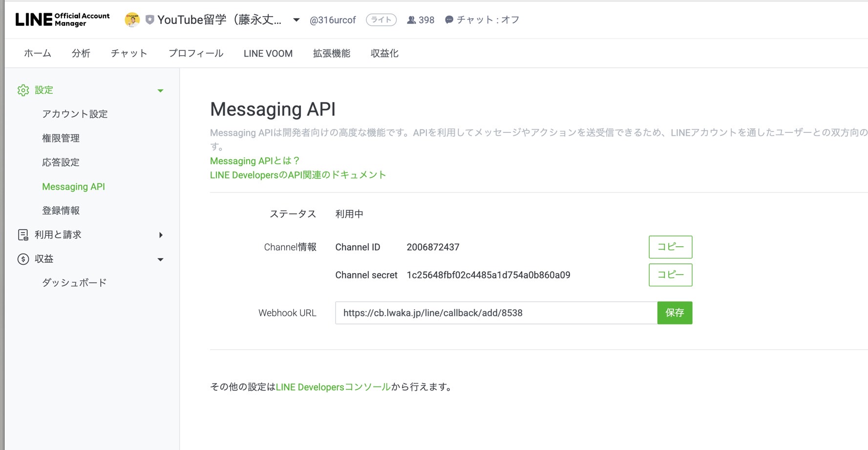Open 権限管理 in the sidebar

[61, 138]
